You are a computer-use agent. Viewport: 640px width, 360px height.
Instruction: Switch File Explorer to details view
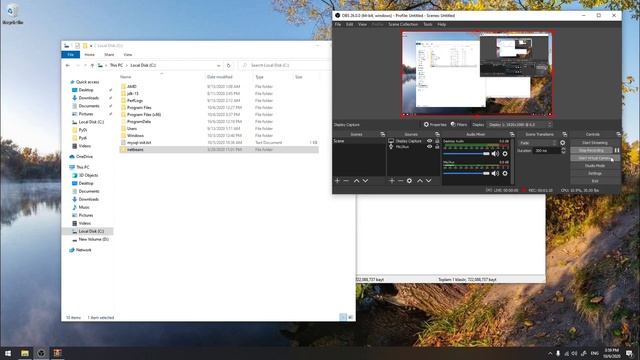click(343, 317)
